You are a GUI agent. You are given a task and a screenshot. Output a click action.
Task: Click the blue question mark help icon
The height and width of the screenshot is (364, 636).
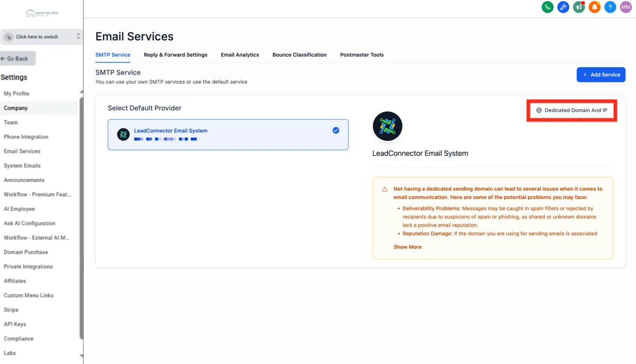pyautogui.click(x=610, y=7)
